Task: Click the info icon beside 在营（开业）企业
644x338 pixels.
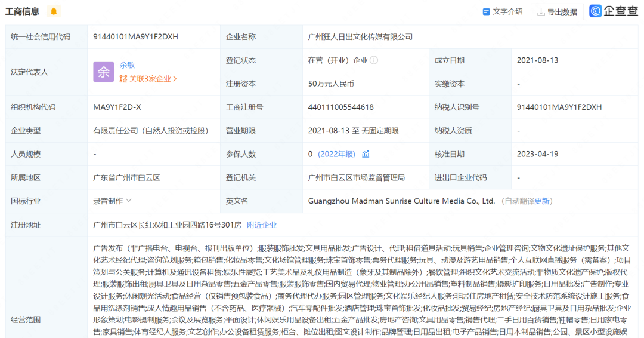Action: [374, 60]
